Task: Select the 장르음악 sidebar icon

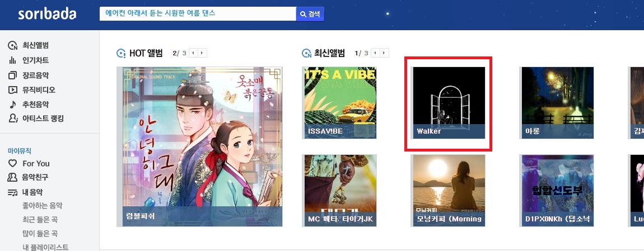Action: coord(13,75)
